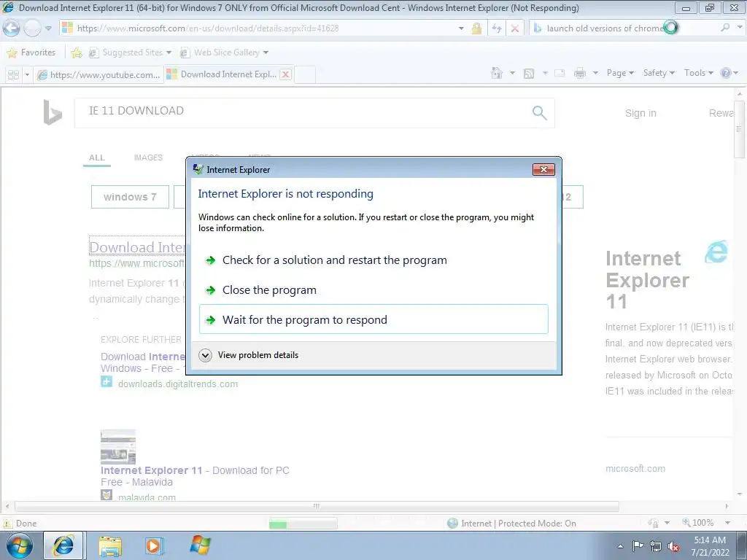Image resolution: width=747 pixels, height=560 pixels.
Task: Open Web Slice Gallery favorites bar item
Action: pos(224,52)
